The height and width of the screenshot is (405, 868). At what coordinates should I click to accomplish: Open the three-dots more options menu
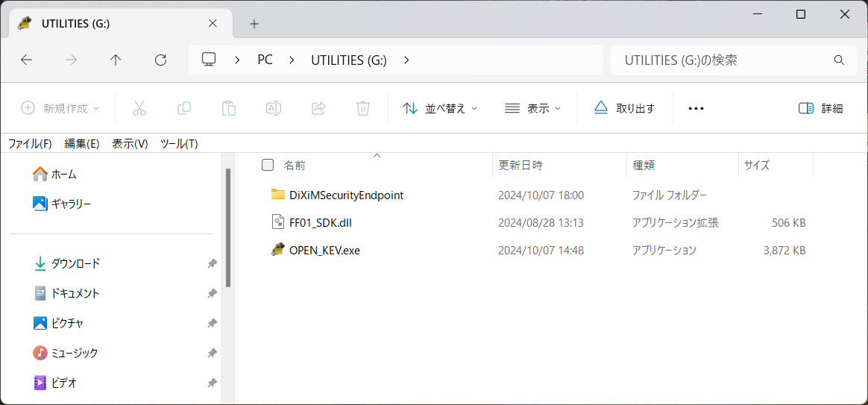696,109
